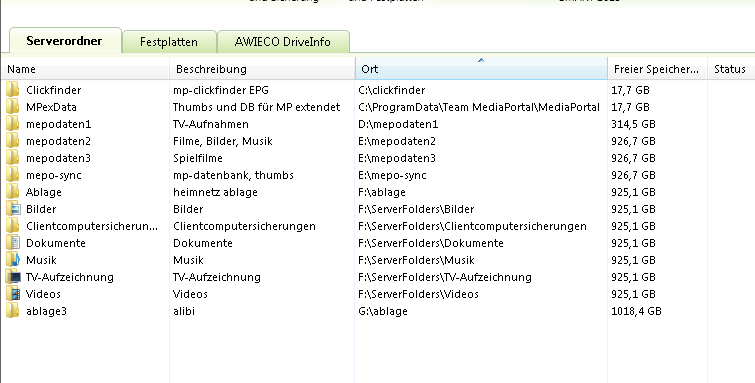This screenshot has width=755, height=383.
Task: Select the mepodaten1 row name
Action: (58, 124)
